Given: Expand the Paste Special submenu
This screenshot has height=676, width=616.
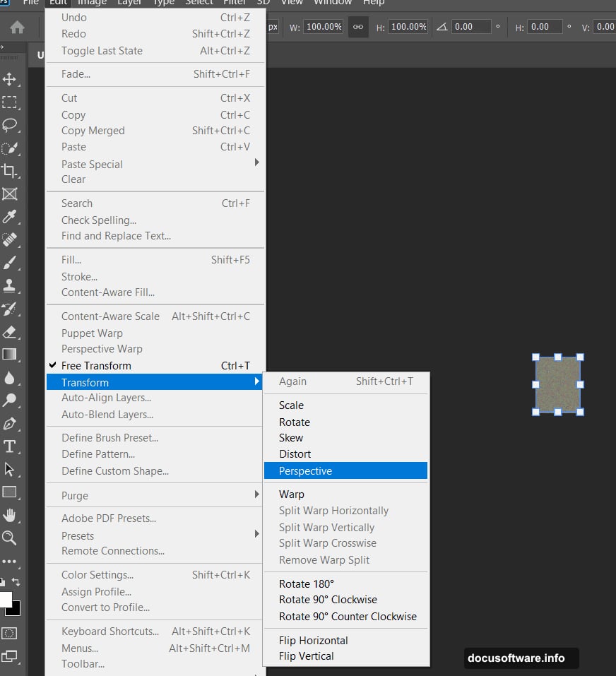Looking at the screenshot, I should [x=92, y=164].
